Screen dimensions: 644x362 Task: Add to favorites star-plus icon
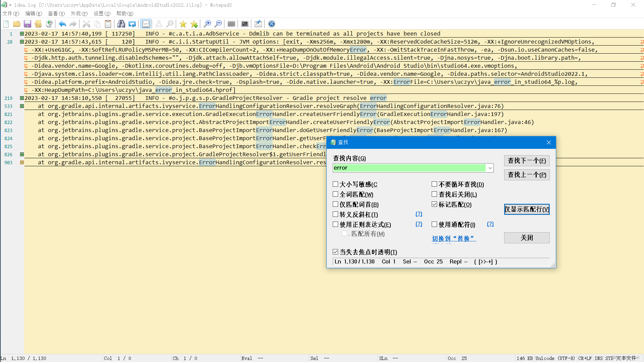[194, 24]
